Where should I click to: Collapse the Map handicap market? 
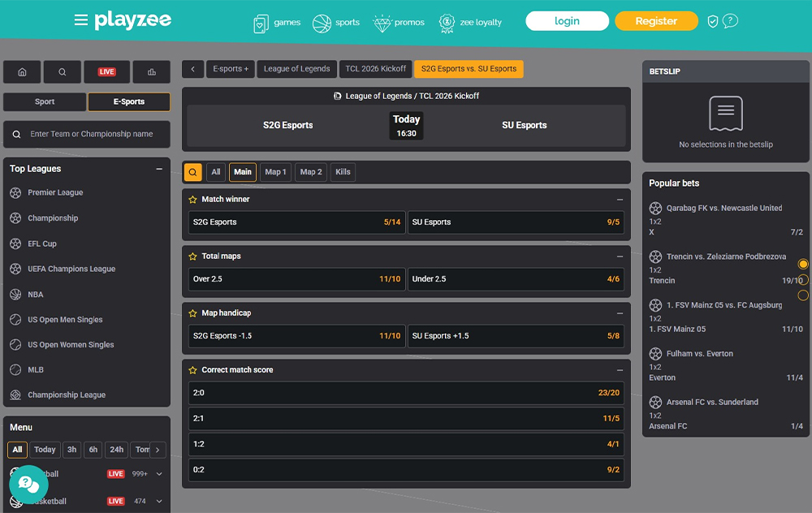620,313
